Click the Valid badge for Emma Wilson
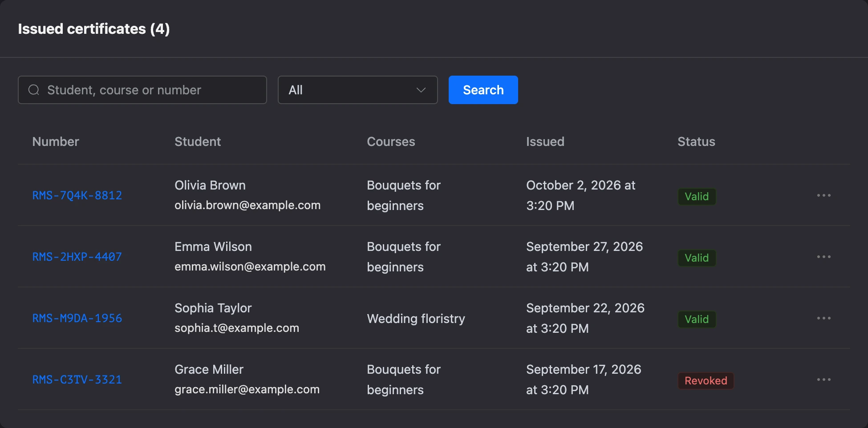This screenshot has width=868, height=428. point(697,258)
